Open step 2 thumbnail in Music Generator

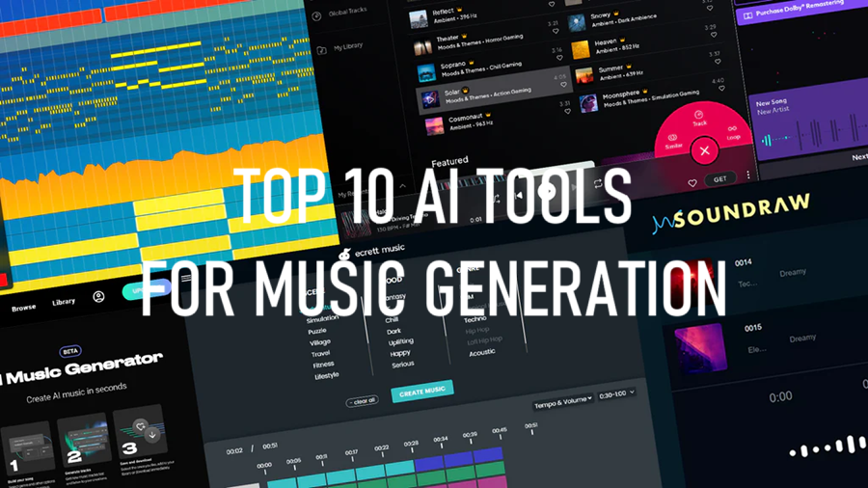83,441
